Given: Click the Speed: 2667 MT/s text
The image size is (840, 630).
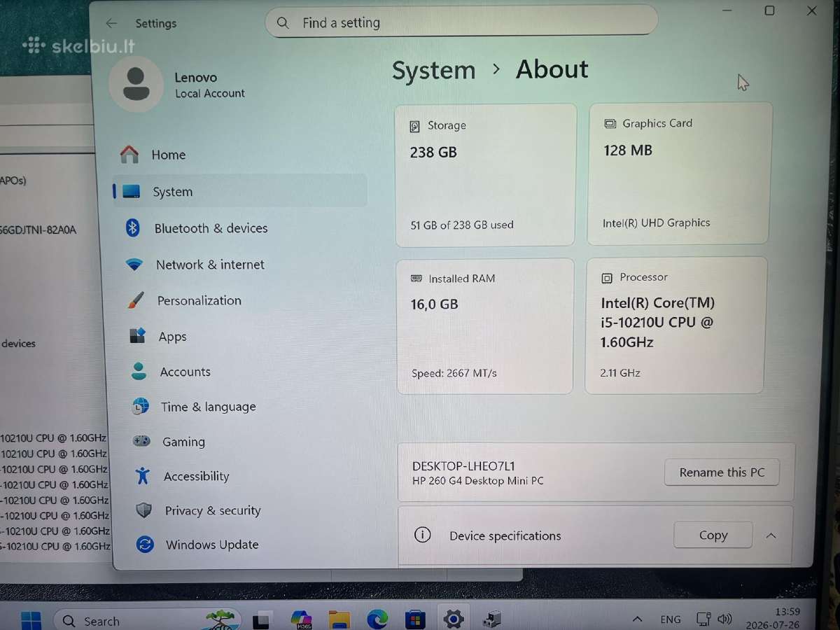Looking at the screenshot, I should click(454, 373).
